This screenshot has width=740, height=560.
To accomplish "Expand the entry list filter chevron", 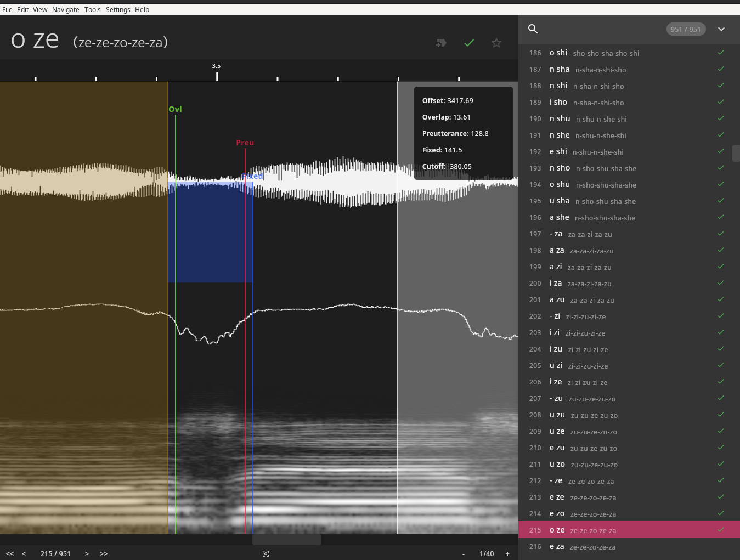I will point(721,29).
